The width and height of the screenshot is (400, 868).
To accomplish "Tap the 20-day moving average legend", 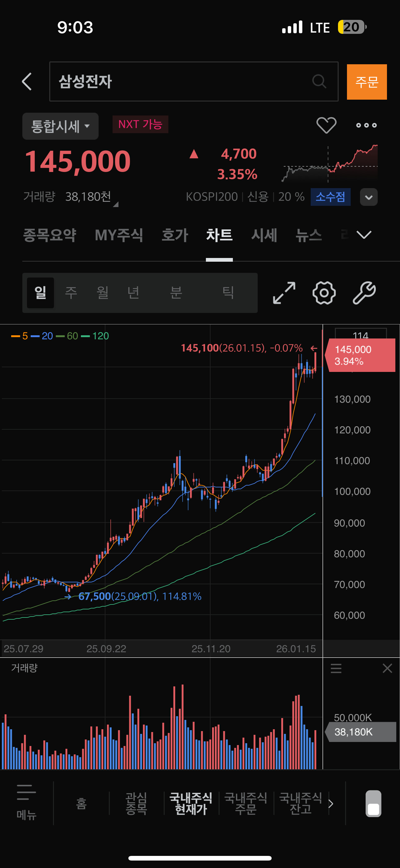I will (42, 336).
